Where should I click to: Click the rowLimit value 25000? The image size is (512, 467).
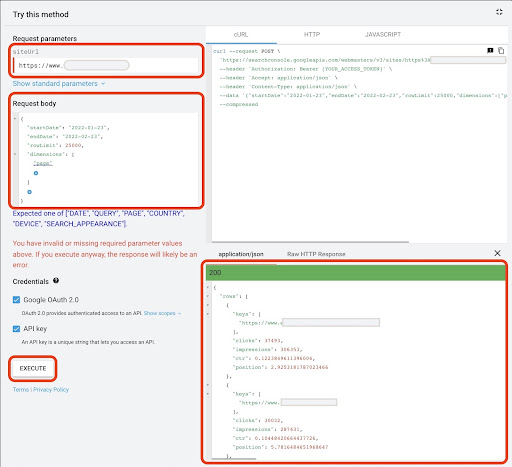point(74,145)
